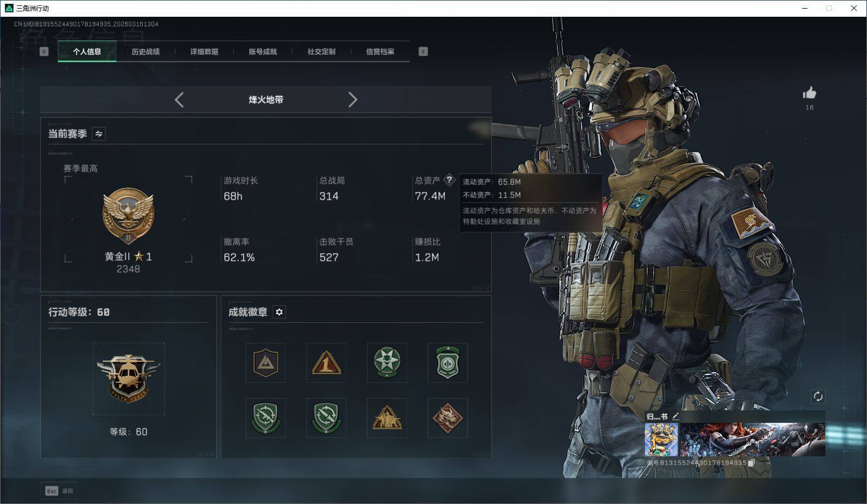867x504 pixels.
Task: Click the 不动资产: 11.5M tooltip line
Action: tap(492, 195)
